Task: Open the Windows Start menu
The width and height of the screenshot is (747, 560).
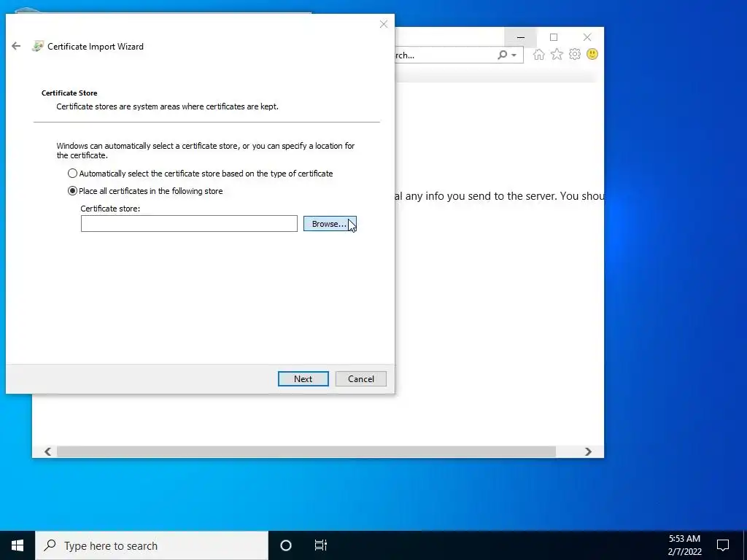Action: (x=18, y=545)
